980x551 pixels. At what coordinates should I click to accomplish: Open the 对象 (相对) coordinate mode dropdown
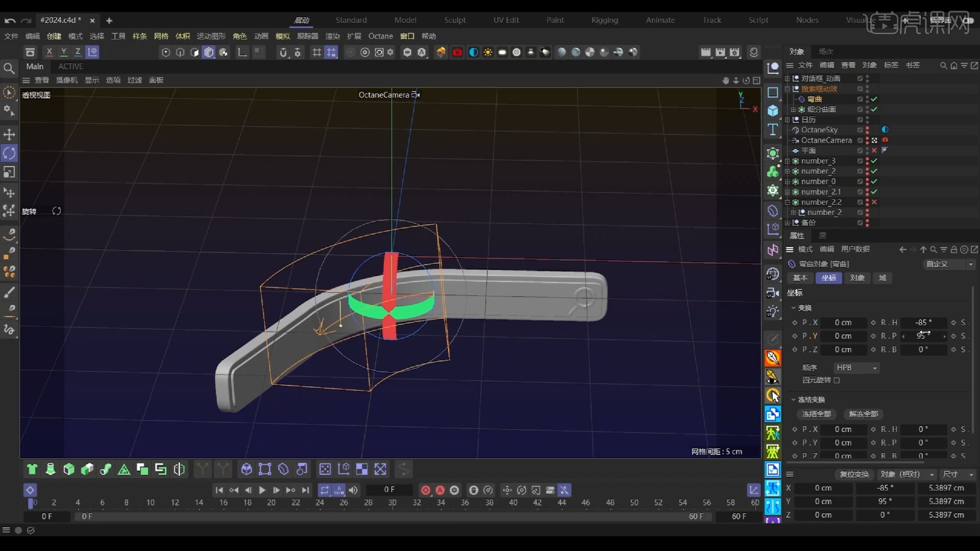[x=907, y=474]
